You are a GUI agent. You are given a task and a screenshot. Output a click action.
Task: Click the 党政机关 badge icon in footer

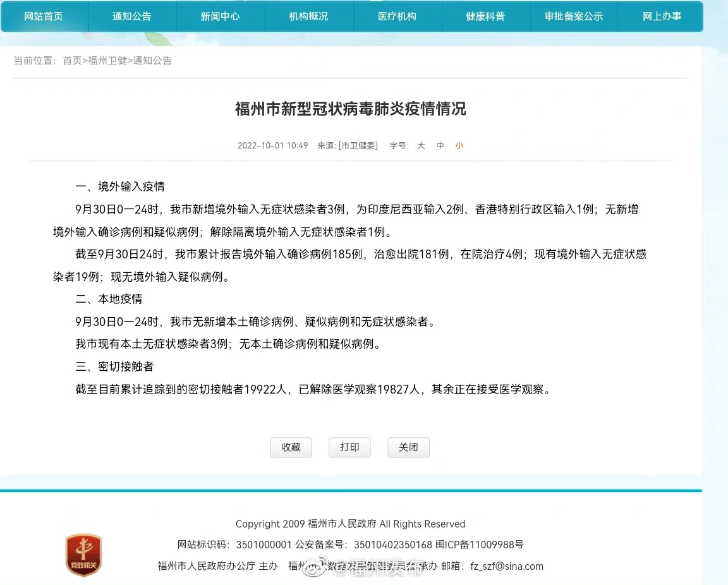[83, 555]
